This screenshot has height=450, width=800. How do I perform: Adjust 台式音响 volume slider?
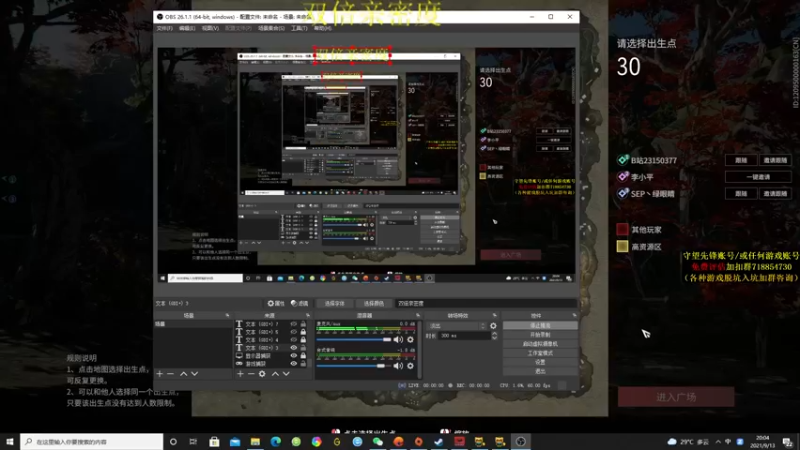(354, 365)
